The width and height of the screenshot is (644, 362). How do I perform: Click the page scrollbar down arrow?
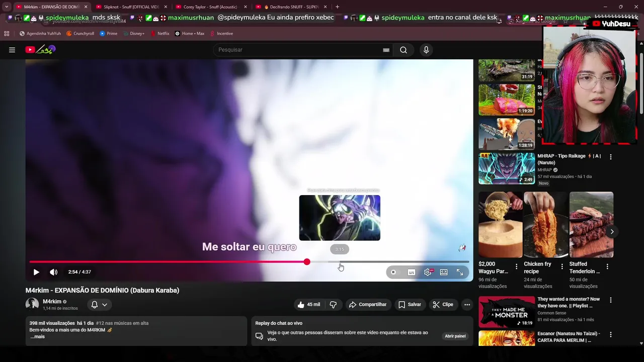pyautogui.click(x=641, y=343)
